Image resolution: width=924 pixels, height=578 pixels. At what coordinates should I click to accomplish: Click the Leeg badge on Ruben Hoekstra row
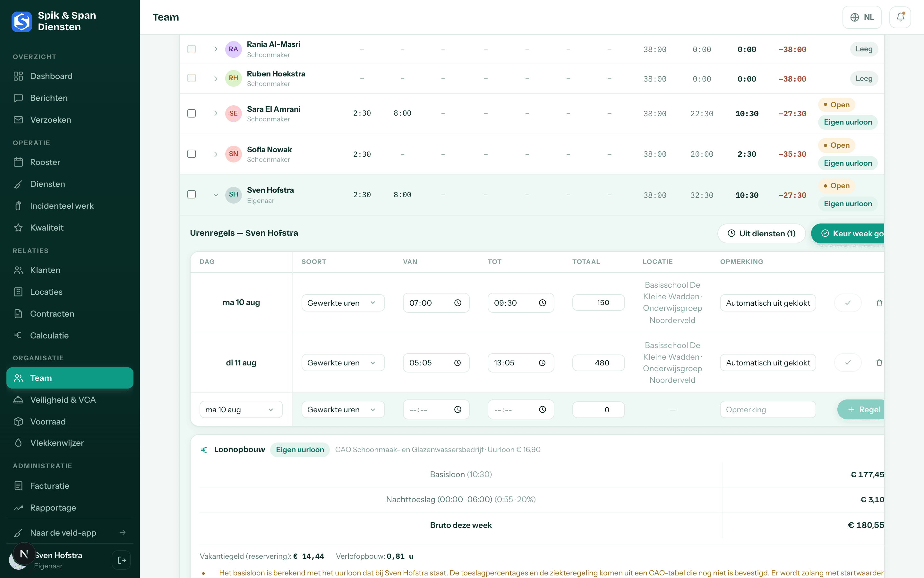coord(864,78)
